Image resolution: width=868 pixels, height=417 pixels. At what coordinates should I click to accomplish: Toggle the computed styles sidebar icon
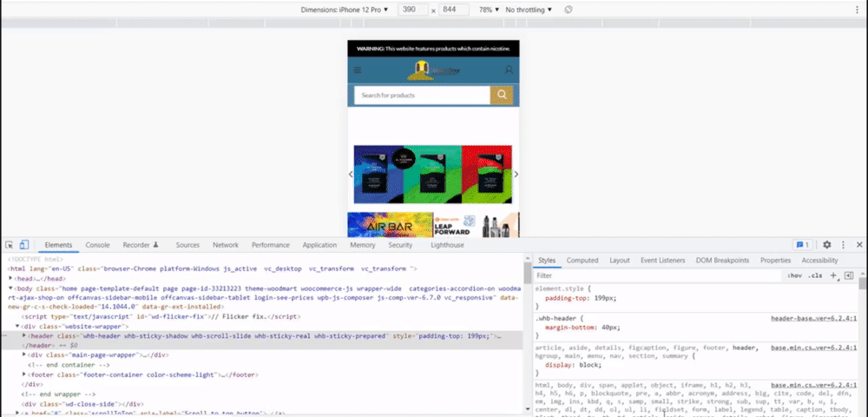click(x=849, y=275)
